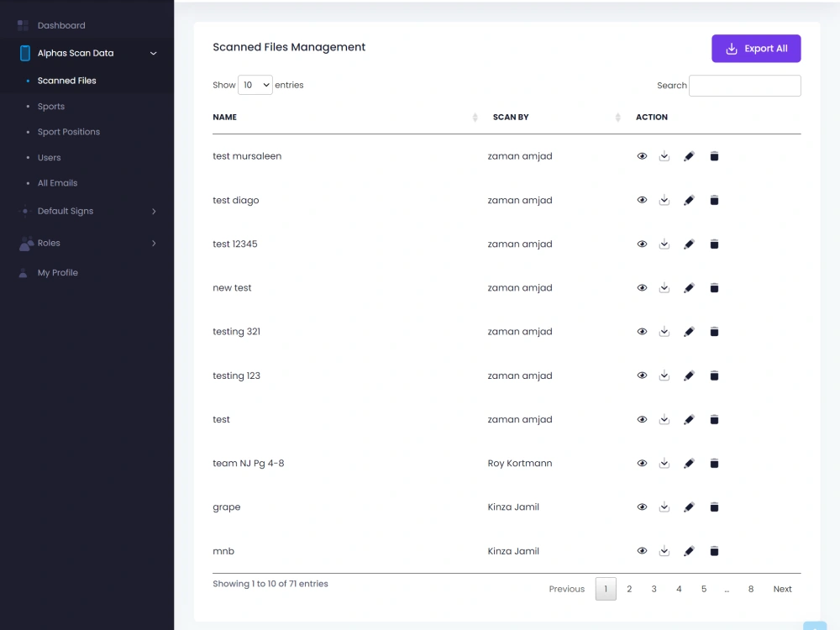
Task: Delete the testing 123 entry
Action: (714, 376)
